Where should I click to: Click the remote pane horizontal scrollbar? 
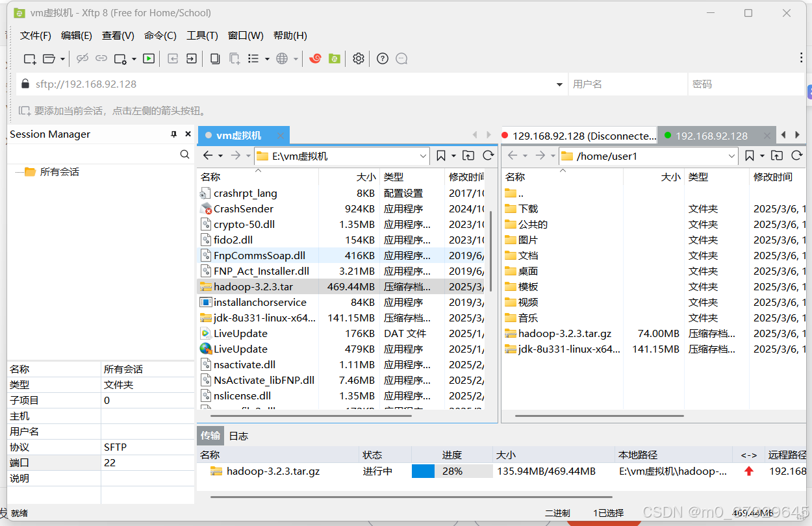click(600, 416)
